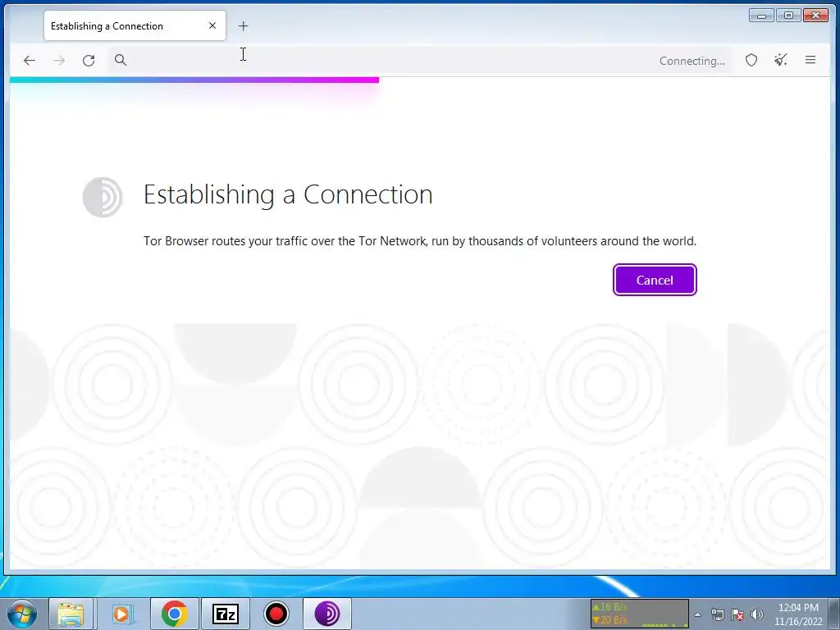
Task: Close the Establishing a Connection tab
Action: click(x=212, y=25)
